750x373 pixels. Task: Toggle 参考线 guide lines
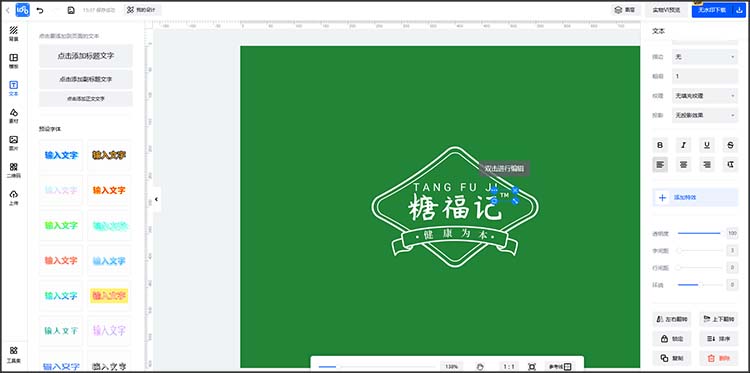click(x=559, y=367)
